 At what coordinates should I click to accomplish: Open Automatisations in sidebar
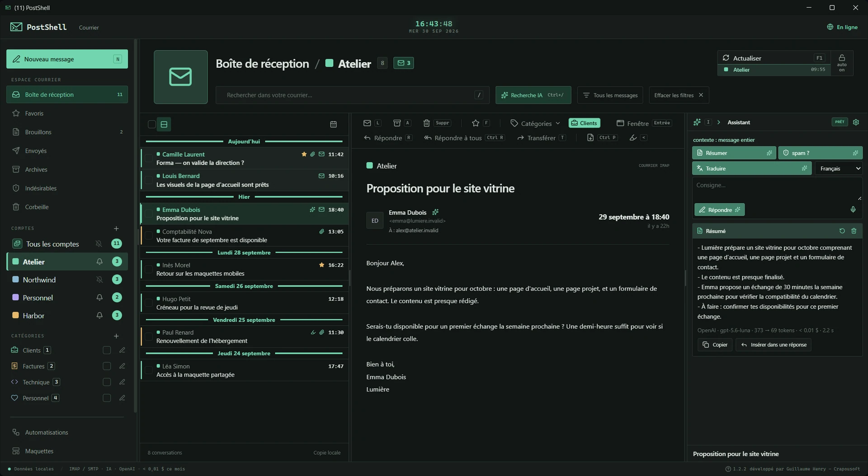tap(67, 432)
